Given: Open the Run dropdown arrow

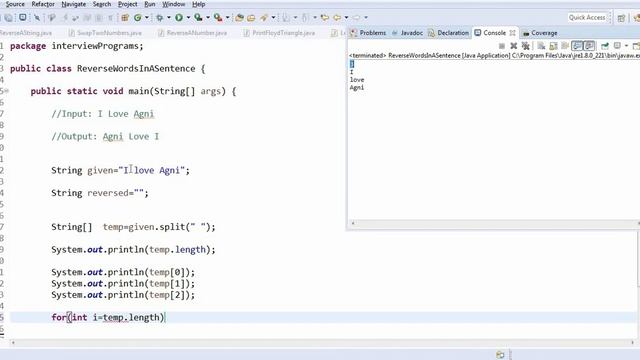Looking at the screenshot, I should click(x=188, y=18).
